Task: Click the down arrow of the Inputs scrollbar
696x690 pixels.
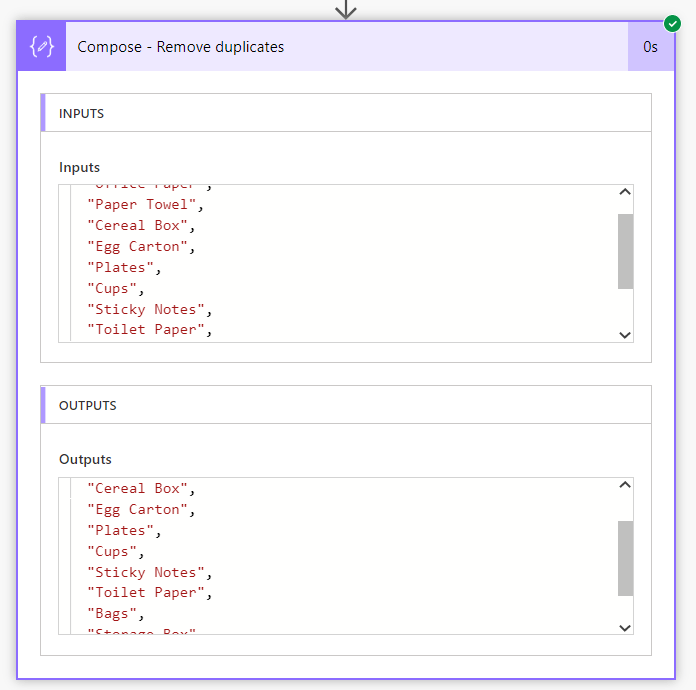Action: coord(625,334)
